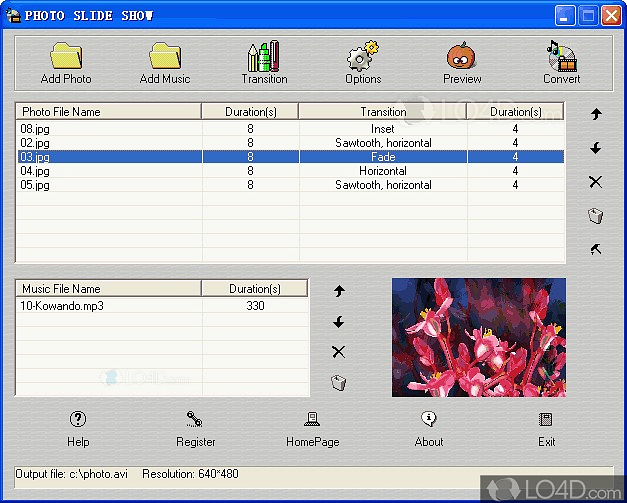Click duration value 8 for 08.jpg
The image size is (627, 503).
[x=250, y=129]
